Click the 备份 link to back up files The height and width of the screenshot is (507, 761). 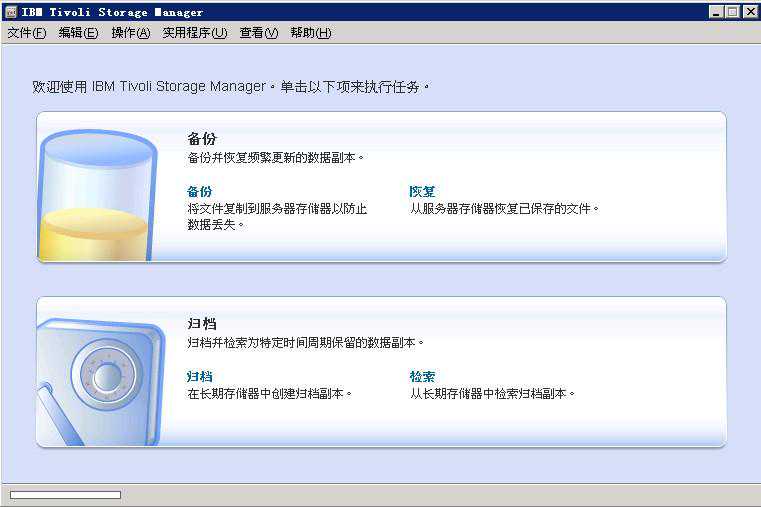[200, 191]
